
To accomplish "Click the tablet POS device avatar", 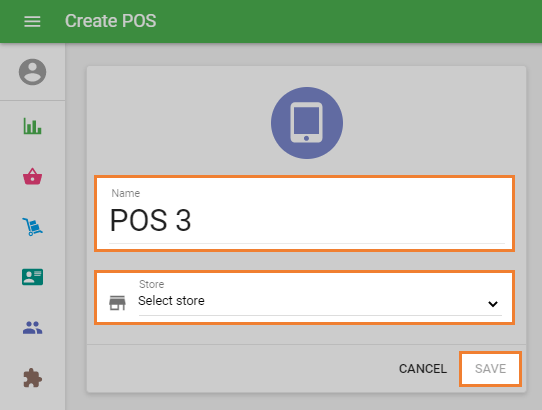I will click(x=307, y=123).
